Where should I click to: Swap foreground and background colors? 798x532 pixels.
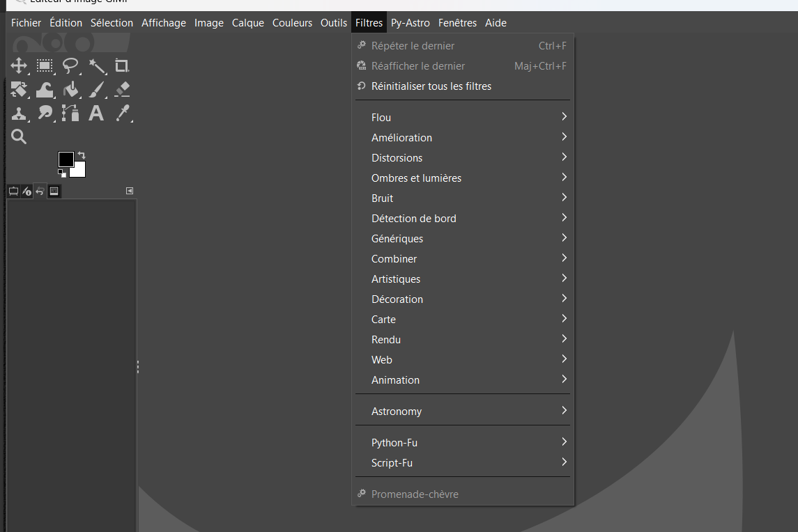click(x=82, y=155)
